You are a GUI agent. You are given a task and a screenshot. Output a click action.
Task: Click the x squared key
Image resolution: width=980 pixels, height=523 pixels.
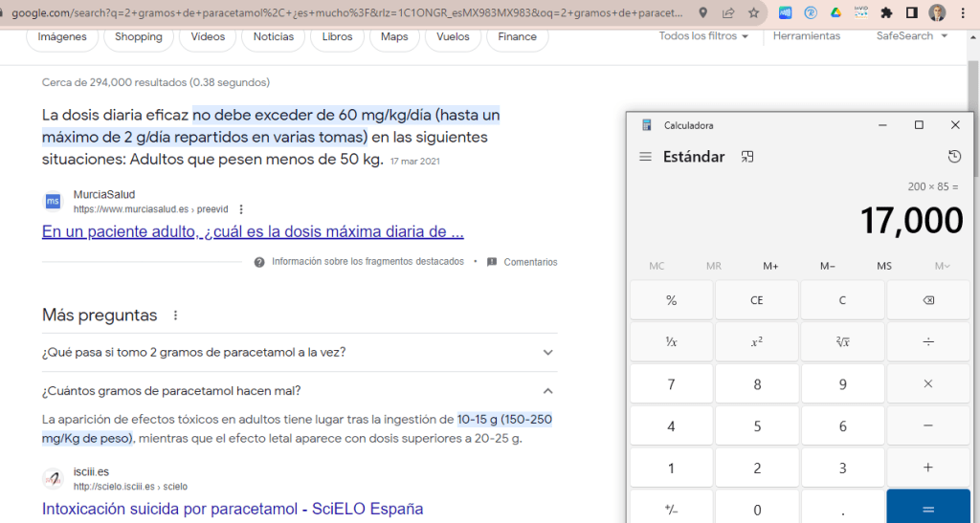tap(756, 341)
